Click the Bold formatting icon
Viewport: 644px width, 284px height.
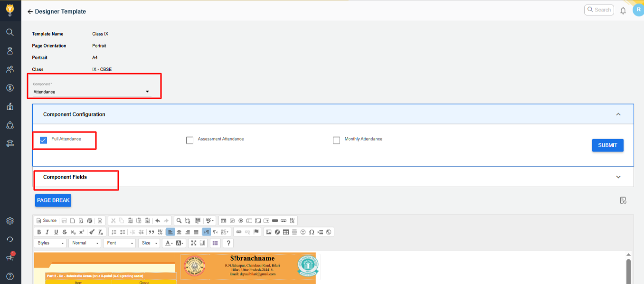(x=39, y=232)
